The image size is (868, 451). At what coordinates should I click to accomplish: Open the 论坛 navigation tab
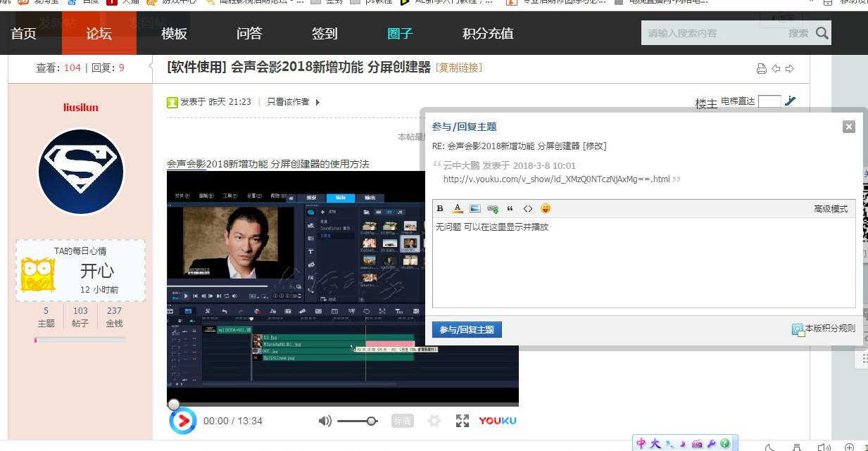(99, 33)
